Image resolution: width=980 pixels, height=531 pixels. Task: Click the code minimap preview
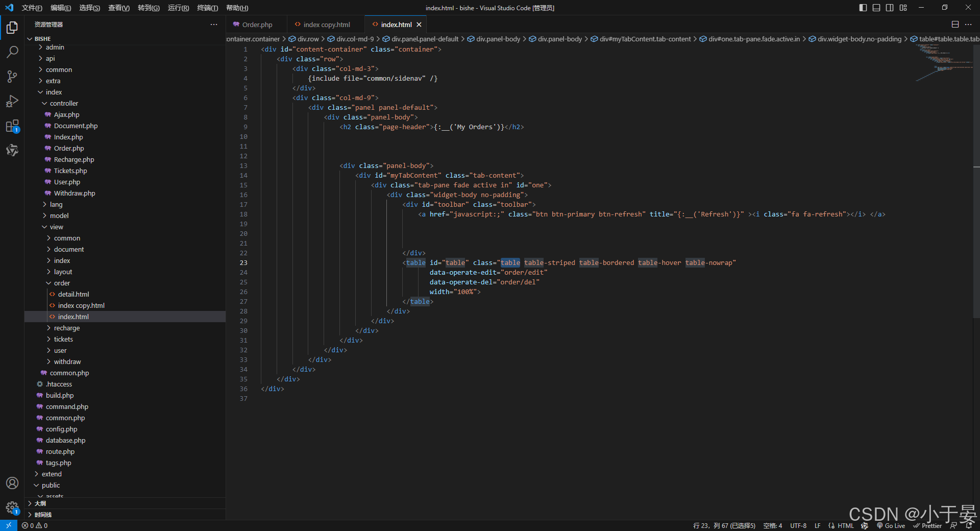[x=943, y=62]
